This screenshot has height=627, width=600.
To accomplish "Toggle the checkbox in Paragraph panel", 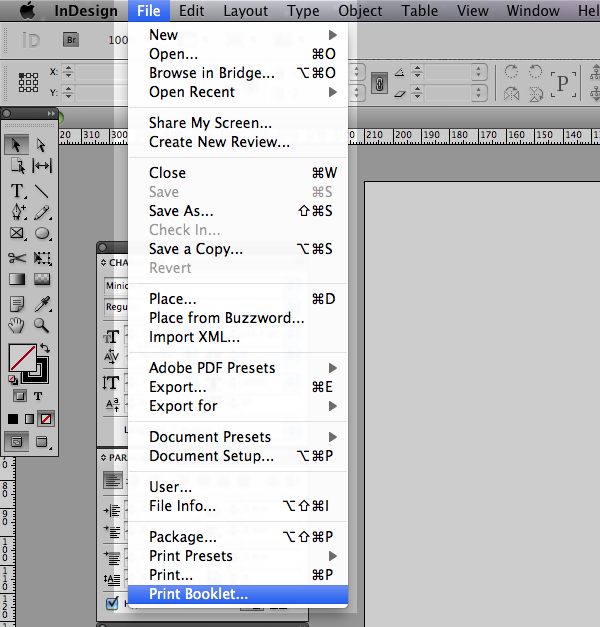I will [112, 603].
